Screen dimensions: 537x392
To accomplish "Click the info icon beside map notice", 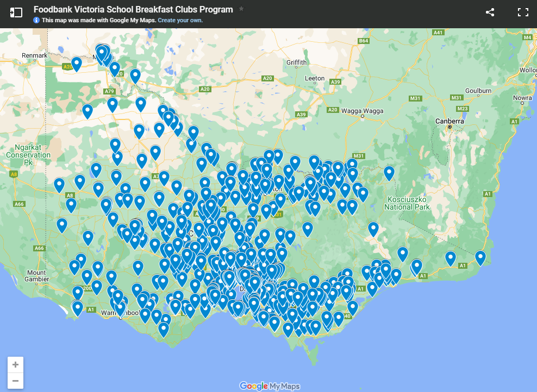I will (36, 20).
